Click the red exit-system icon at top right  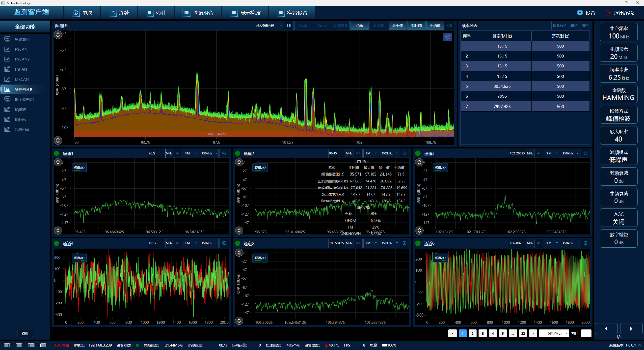[608, 13]
